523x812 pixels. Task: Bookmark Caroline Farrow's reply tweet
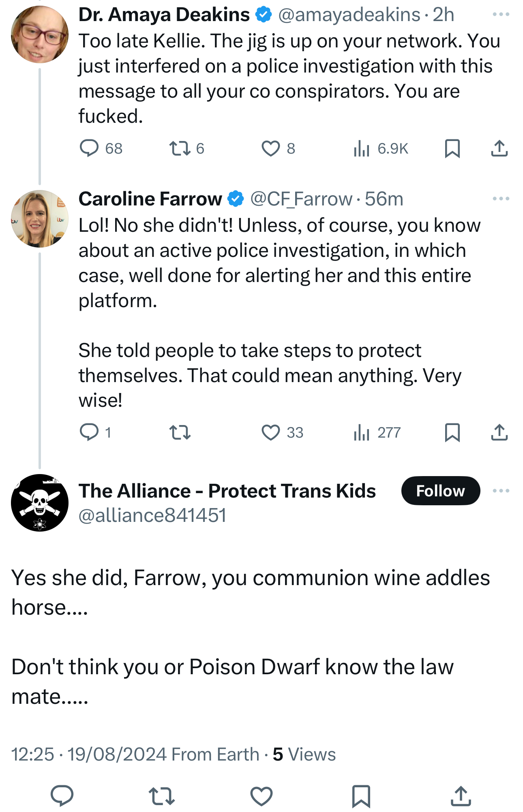[452, 432]
